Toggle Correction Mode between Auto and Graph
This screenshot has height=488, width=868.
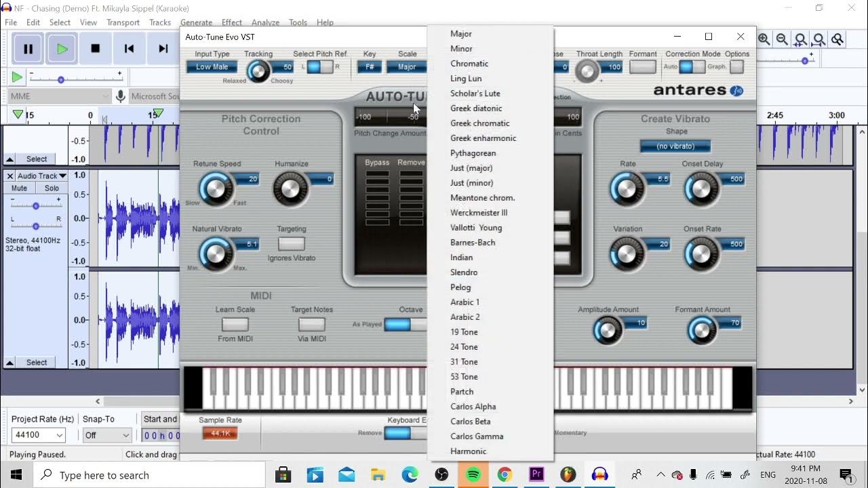[x=692, y=67]
